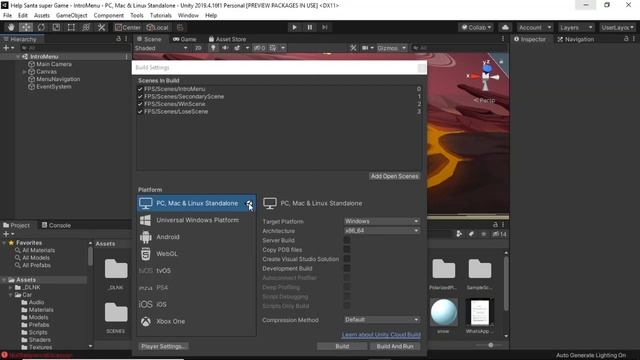This screenshot has width=640, height=360.
Task: Toggle scene lighting bulb icon
Action: pos(213,48)
